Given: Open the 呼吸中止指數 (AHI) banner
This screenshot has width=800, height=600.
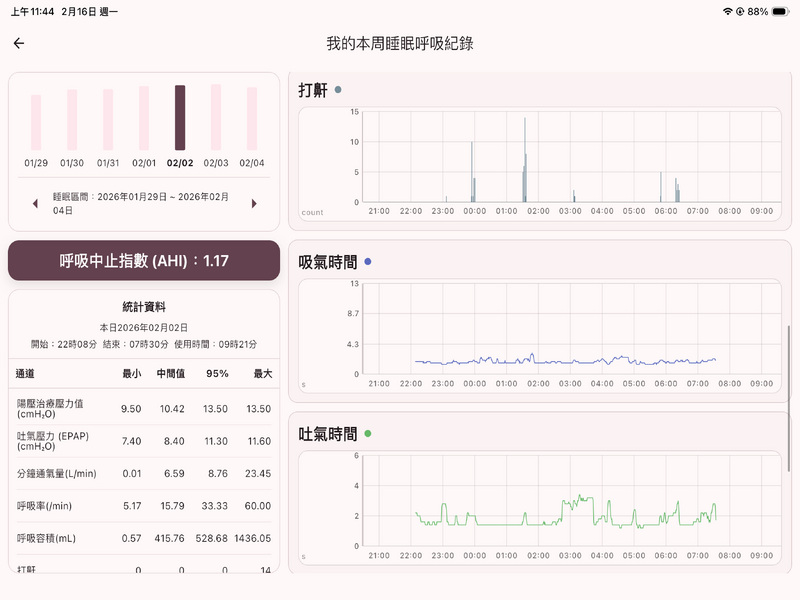Looking at the screenshot, I should tap(143, 259).
